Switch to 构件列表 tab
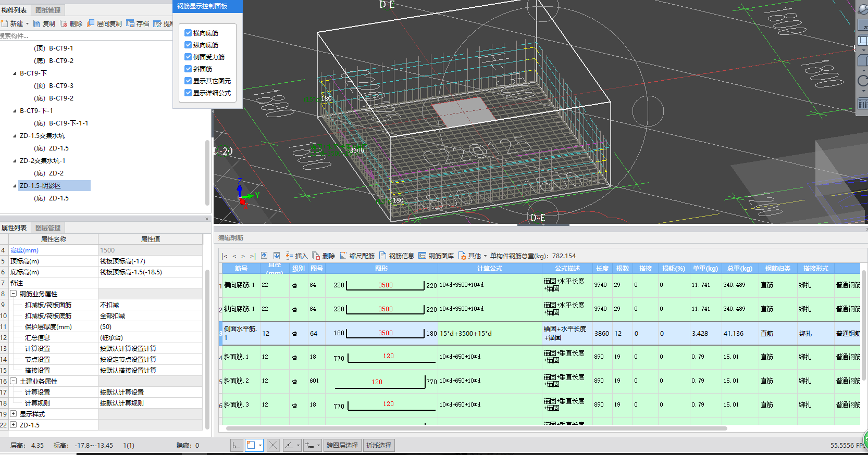 [x=14, y=10]
